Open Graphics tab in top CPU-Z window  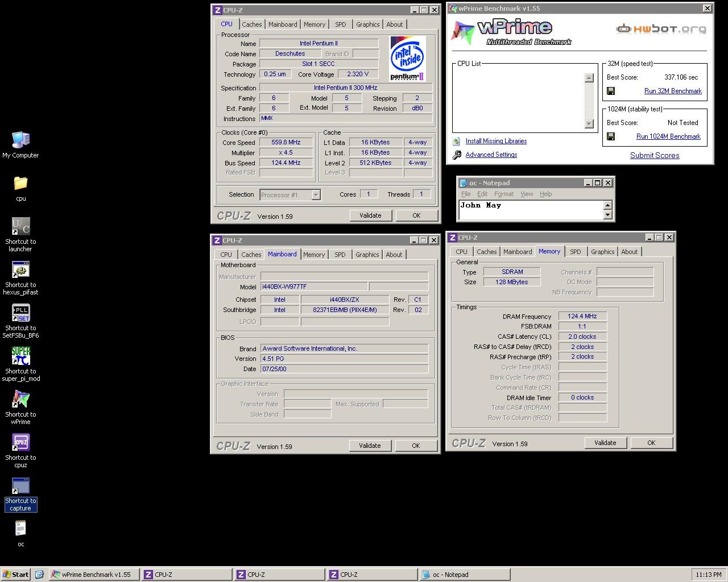[368, 24]
